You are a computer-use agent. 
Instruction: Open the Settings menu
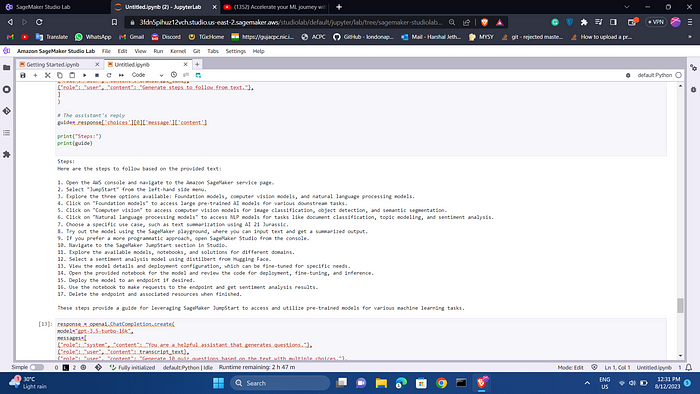(x=236, y=51)
